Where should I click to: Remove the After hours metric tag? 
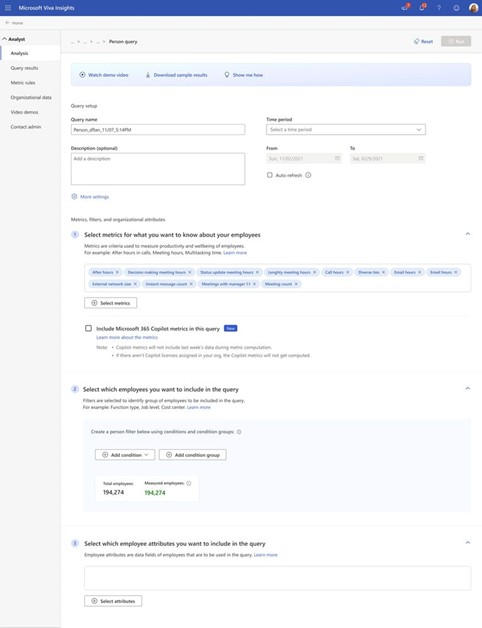coord(117,272)
